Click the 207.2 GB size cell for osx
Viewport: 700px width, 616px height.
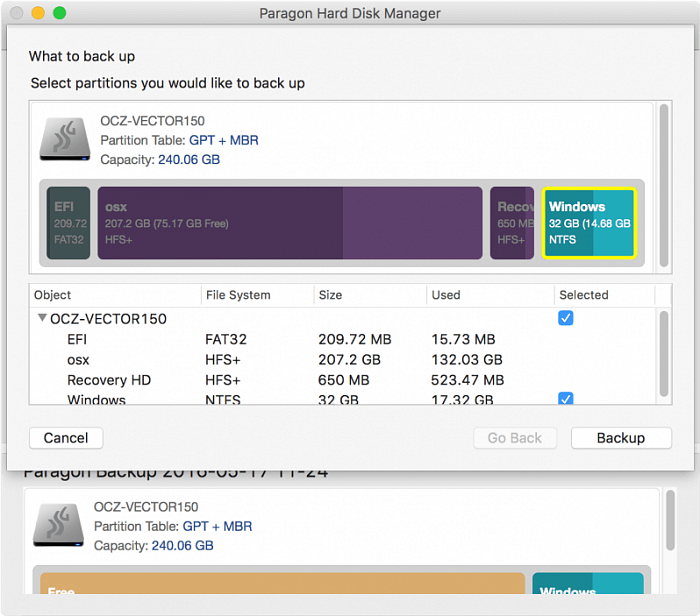[x=349, y=360]
